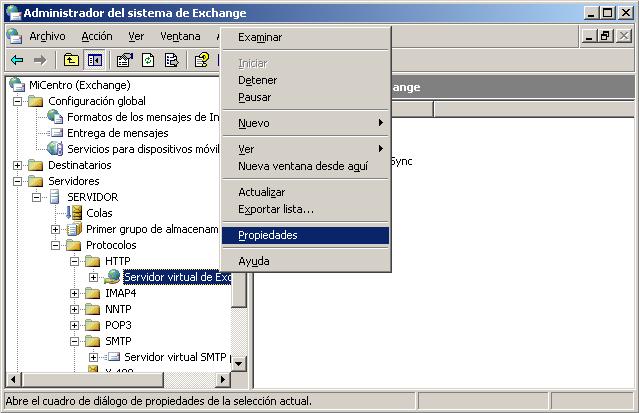
Task: Expand the IMAP4 protocol folder
Action: coord(75,293)
